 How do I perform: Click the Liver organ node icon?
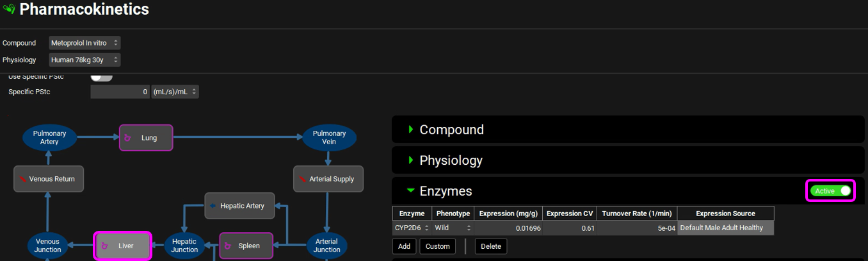tap(104, 246)
